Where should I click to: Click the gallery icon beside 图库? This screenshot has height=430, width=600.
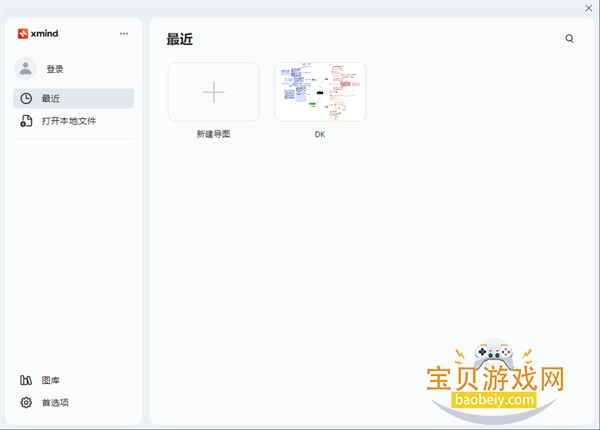[26, 380]
